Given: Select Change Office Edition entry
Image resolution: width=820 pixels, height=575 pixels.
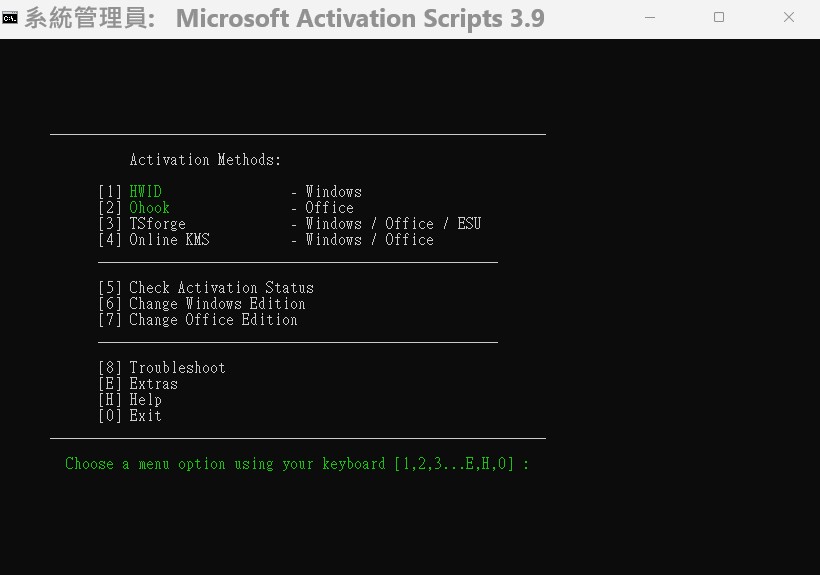Looking at the screenshot, I should (x=213, y=320).
